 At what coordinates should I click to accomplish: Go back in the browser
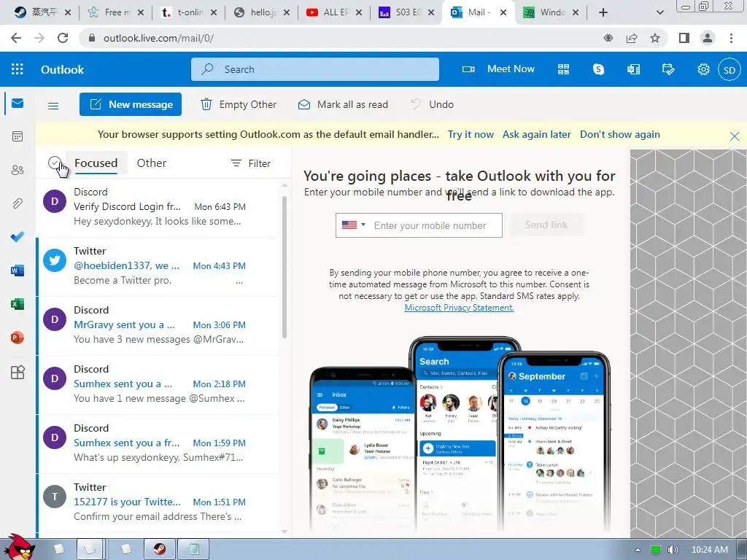pos(16,38)
